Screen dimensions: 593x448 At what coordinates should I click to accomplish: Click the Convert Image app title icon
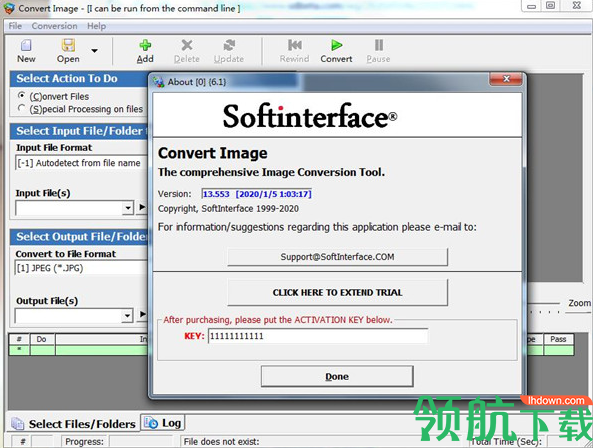9,9
